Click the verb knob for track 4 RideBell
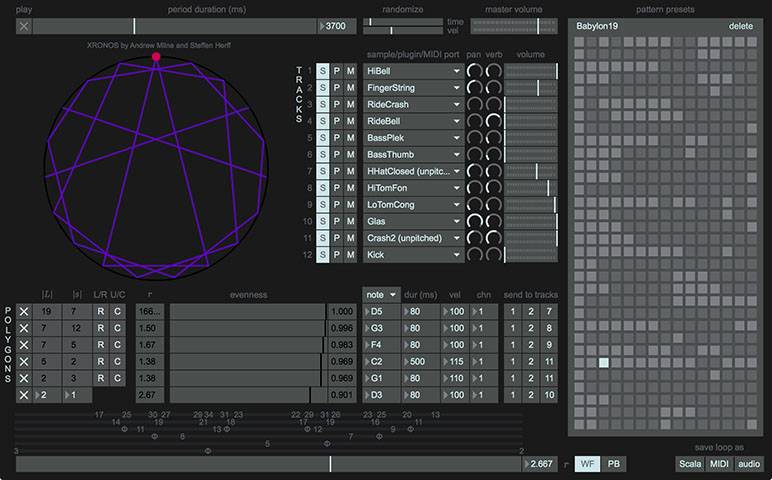The image size is (772, 480). pos(494,122)
